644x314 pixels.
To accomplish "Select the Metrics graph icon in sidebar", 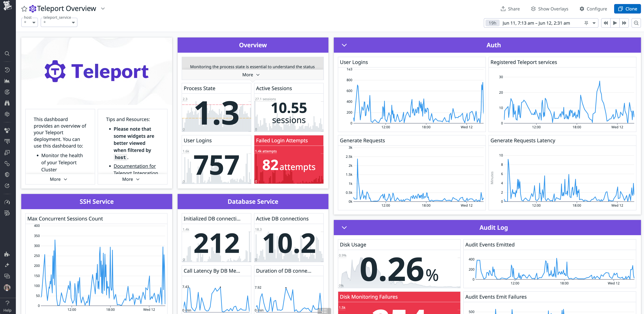I will tap(7, 81).
